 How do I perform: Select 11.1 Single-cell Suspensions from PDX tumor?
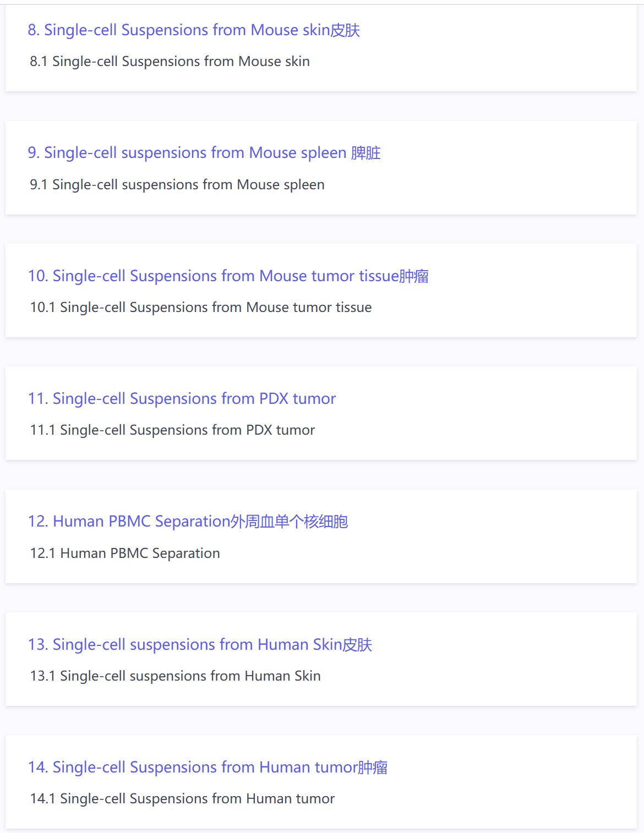pyautogui.click(x=172, y=430)
